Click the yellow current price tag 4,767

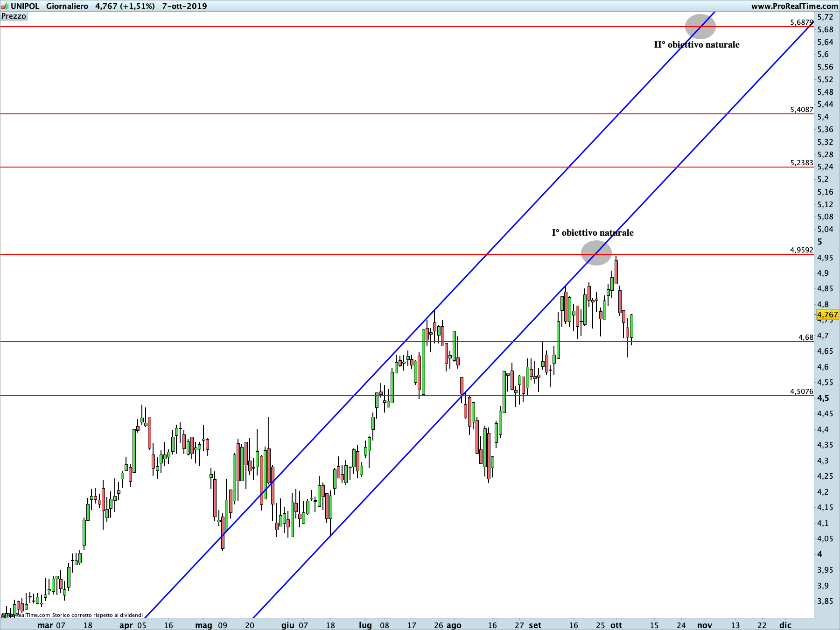[x=827, y=315]
